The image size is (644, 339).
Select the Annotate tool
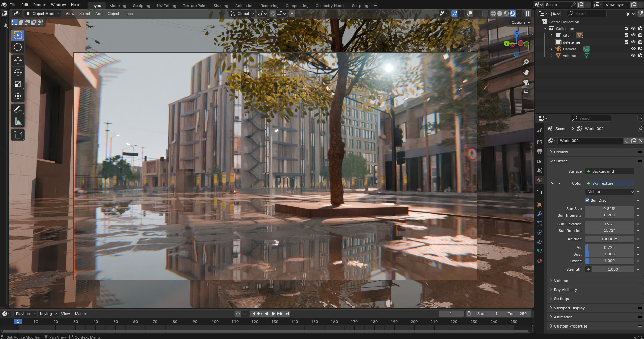18,109
